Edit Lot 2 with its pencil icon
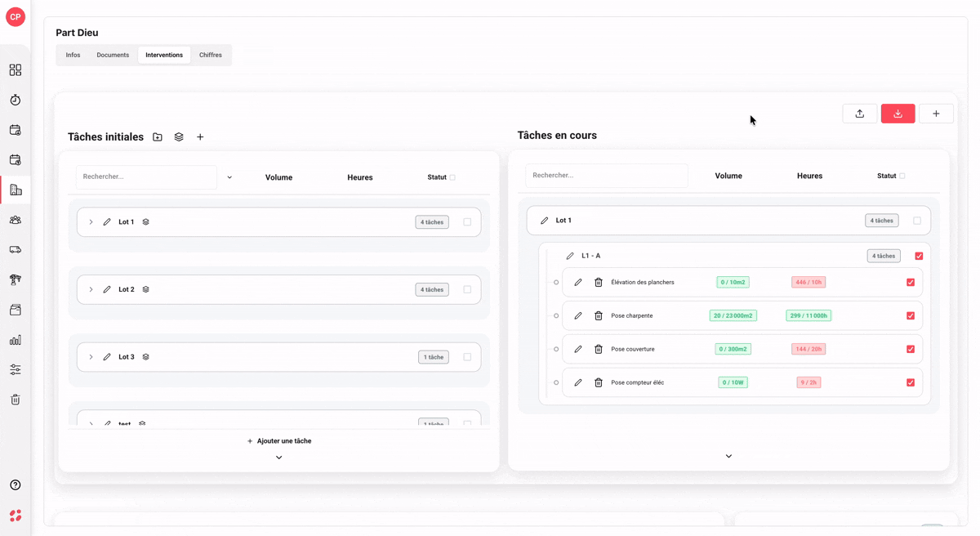 107,289
